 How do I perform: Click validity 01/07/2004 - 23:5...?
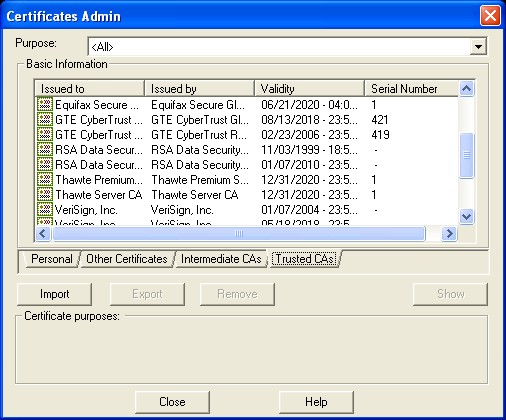pos(309,210)
